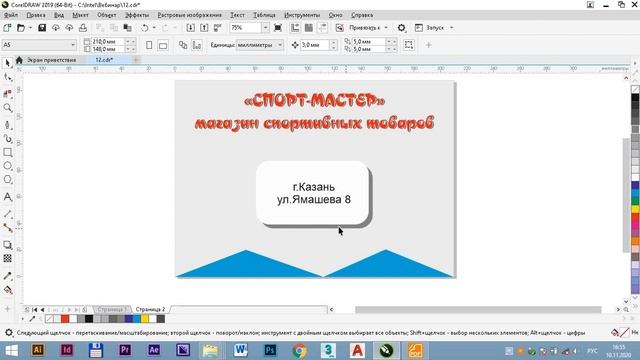Switch page to portrait orientation
Viewport: 640px width, 360px height.
pos(149,45)
